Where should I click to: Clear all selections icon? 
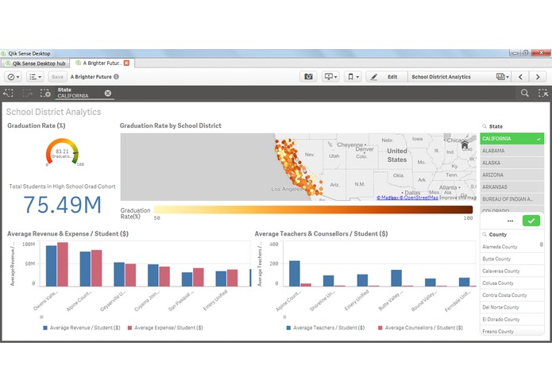(x=45, y=93)
